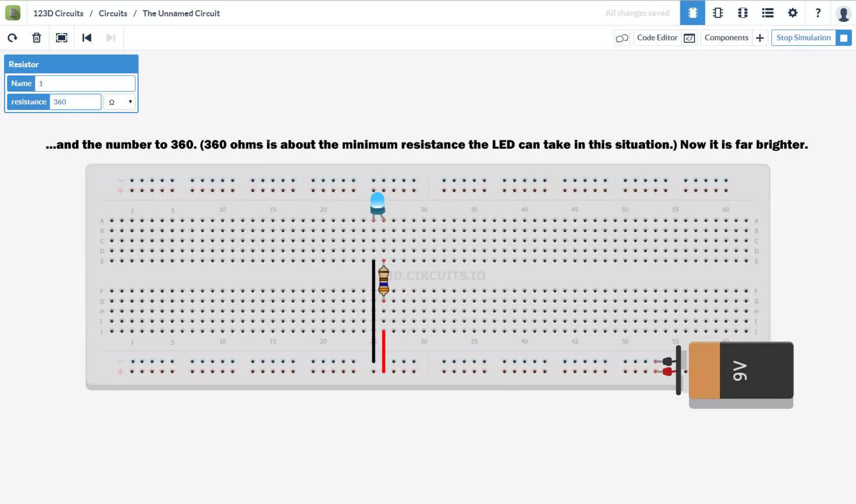Open the PCB view icon
Image resolution: width=856 pixels, height=504 pixels.
click(x=743, y=13)
